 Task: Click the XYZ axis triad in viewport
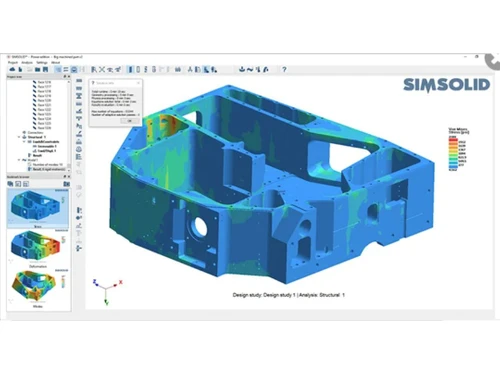pyautogui.click(x=107, y=292)
